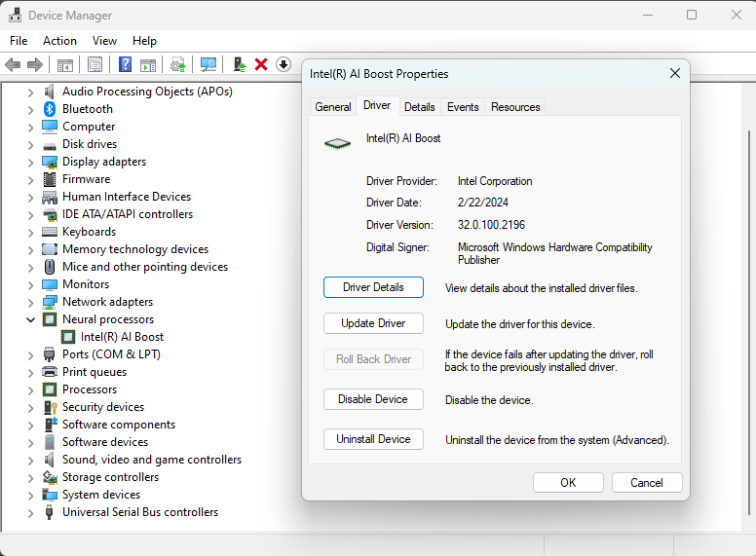Select Software devices in the tree

coord(105,442)
